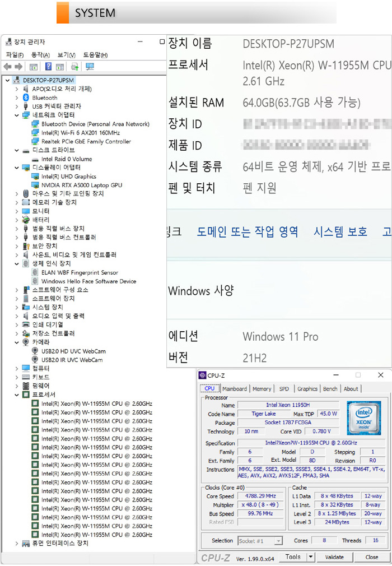
Task: Click the Realtek PCIe GbE network adapter icon
Action: pyautogui.click(x=35, y=141)
